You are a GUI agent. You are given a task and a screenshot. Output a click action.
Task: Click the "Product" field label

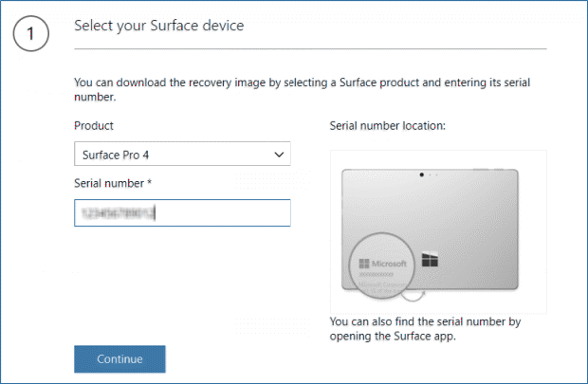click(94, 125)
